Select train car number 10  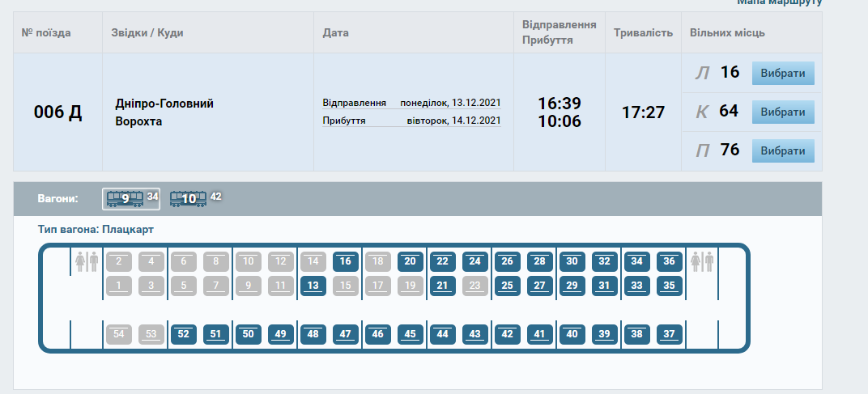click(x=189, y=198)
